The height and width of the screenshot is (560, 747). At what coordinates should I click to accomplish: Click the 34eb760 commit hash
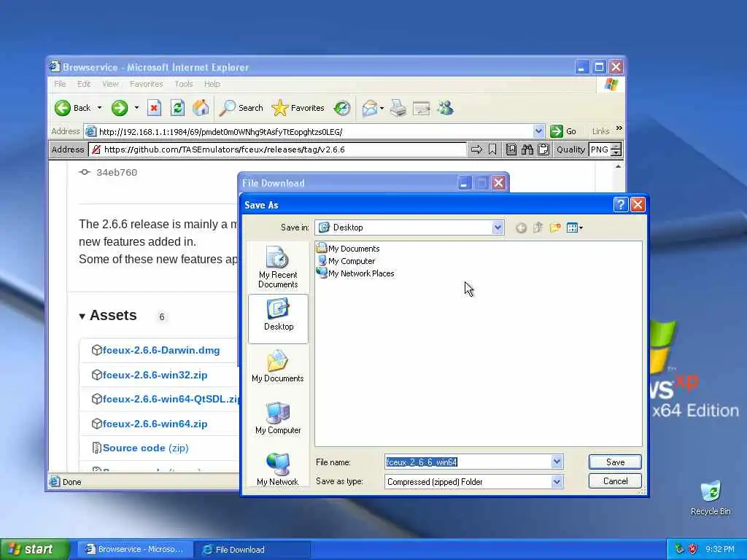[x=117, y=173]
